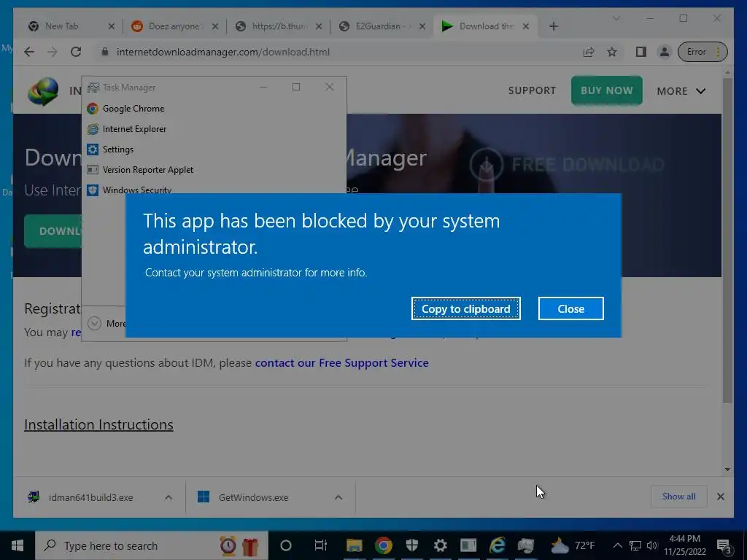Image resolution: width=747 pixels, height=560 pixels.
Task: Open the Windows Start menu
Action: [x=18, y=545]
